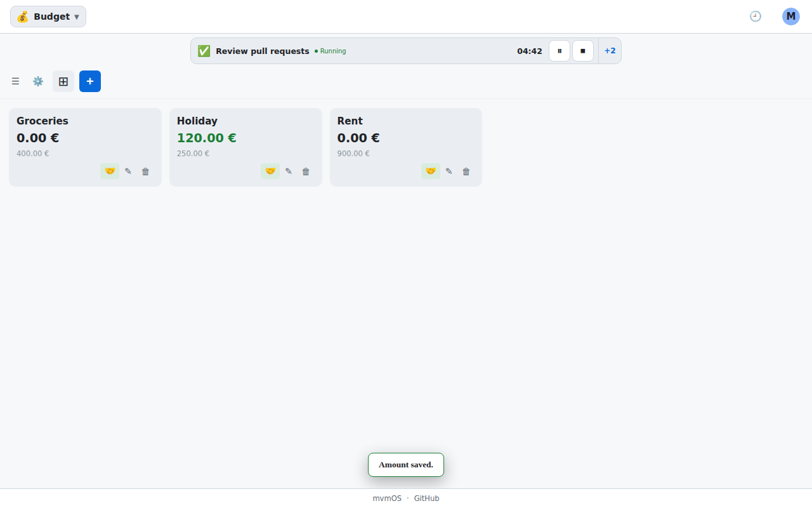Edit the Holiday budget
Screen dimensions: 812x508
(x=289, y=171)
